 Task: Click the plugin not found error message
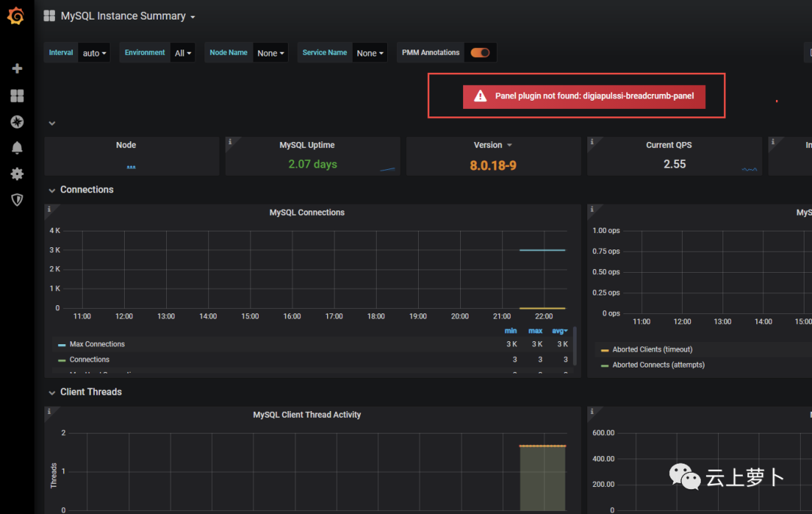(x=594, y=95)
